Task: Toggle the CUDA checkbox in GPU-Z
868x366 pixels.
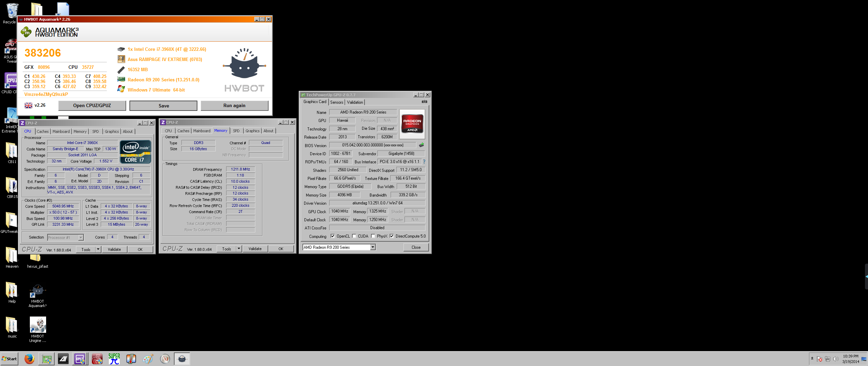Action: [x=354, y=236]
